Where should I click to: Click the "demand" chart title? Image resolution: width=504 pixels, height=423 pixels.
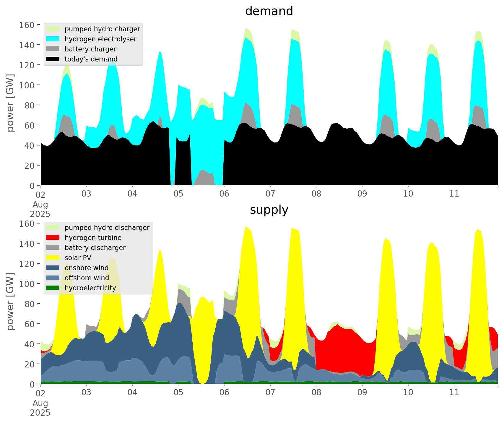click(x=269, y=11)
